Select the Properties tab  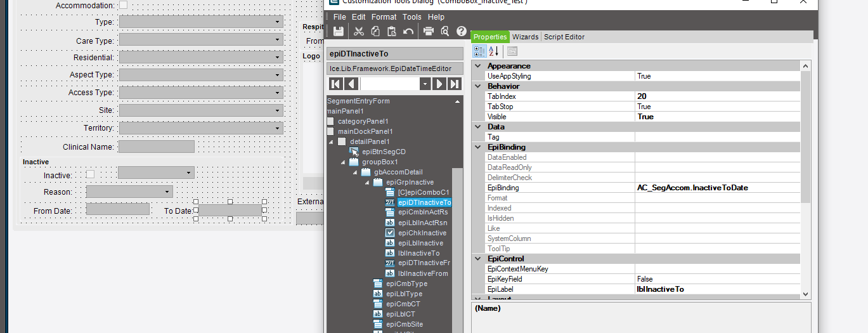point(491,37)
